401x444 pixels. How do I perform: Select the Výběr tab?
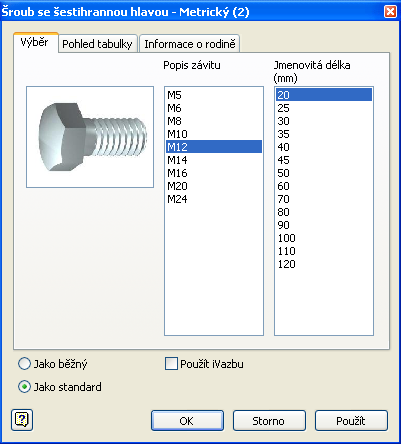pos(35,42)
